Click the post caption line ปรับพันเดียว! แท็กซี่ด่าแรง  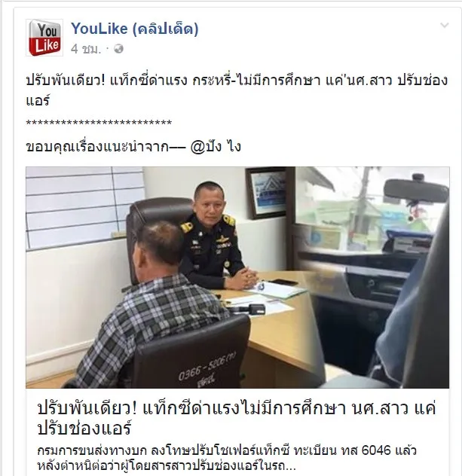[x=237, y=90]
